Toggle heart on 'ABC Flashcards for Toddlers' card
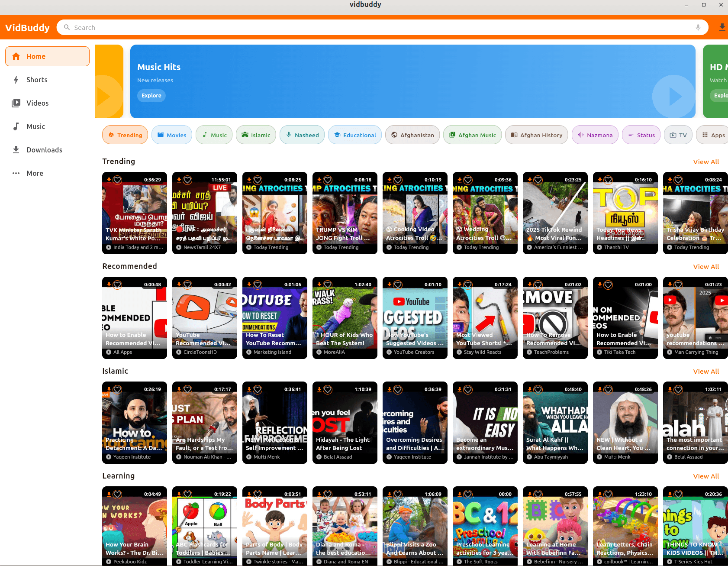 coord(187,494)
